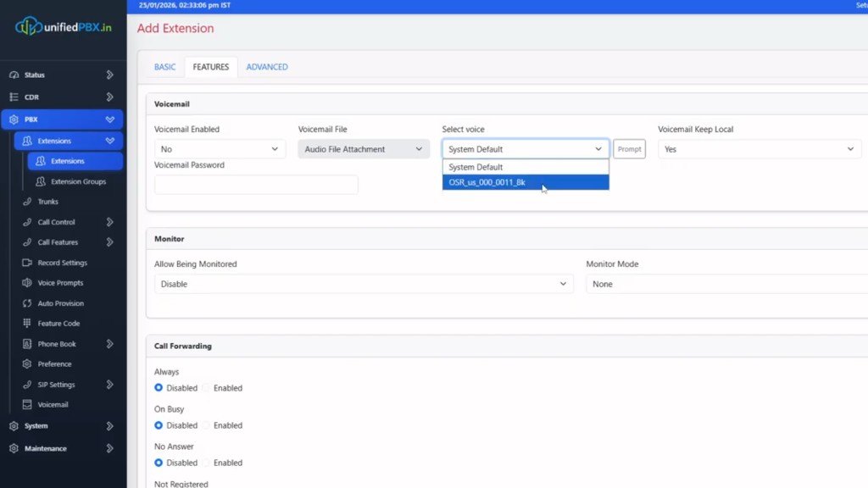This screenshot has width=868, height=488.
Task: Select Enabled for On Busy forwarding
Action: coord(206,425)
